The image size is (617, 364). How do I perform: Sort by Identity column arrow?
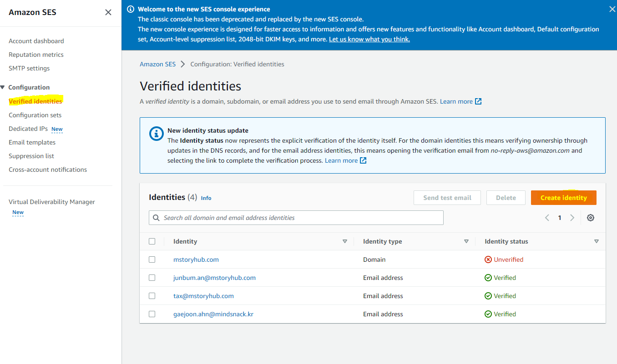345,241
